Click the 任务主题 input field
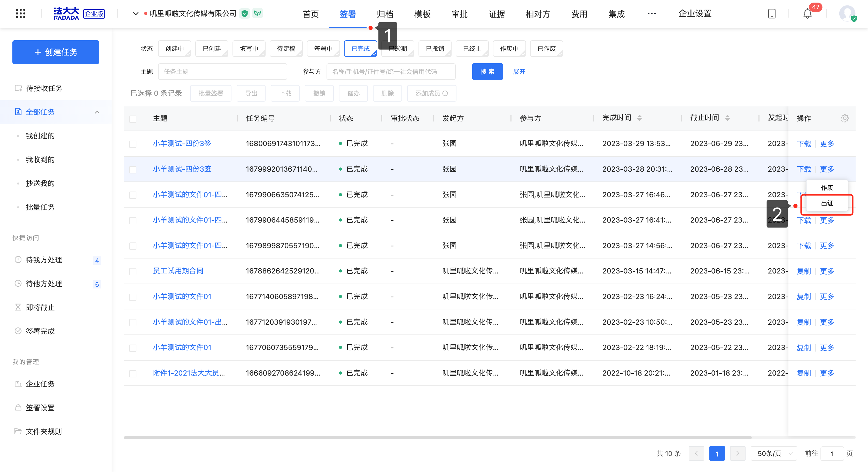868x472 pixels. [x=222, y=72]
